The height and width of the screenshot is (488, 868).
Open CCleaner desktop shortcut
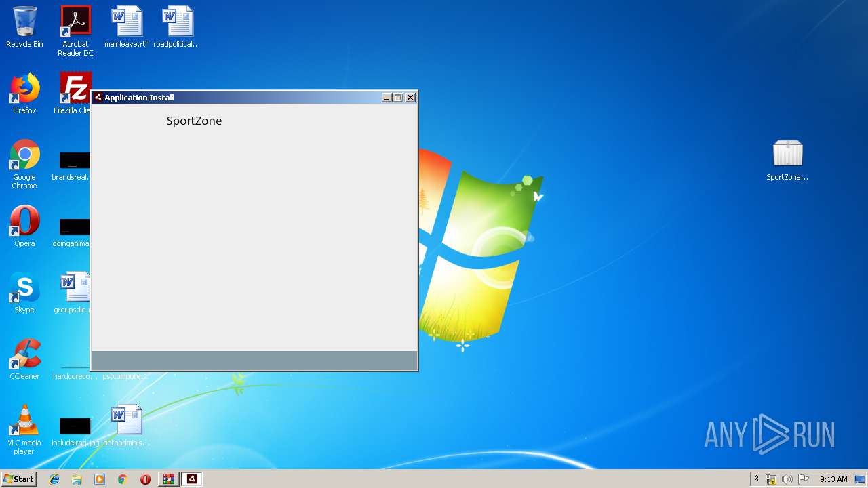pyautogui.click(x=24, y=359)
